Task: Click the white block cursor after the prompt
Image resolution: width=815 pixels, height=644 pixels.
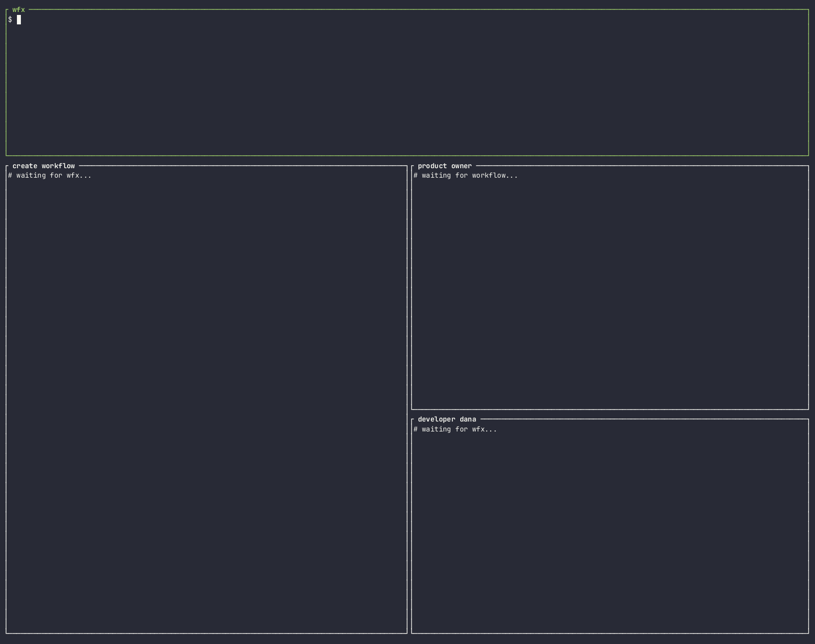Action: (x=19, y=19)
